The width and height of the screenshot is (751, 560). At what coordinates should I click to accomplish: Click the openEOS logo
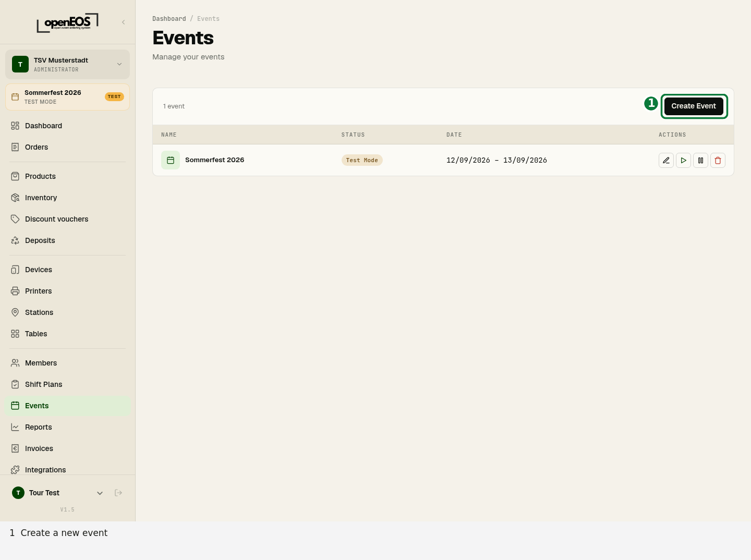tap(67, 22)
